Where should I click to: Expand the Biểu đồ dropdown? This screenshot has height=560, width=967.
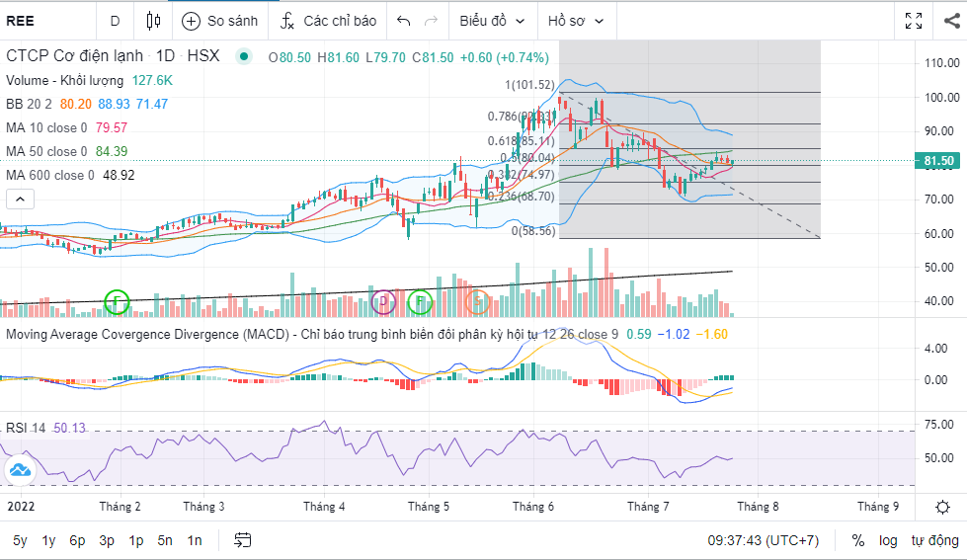(492, 21)
